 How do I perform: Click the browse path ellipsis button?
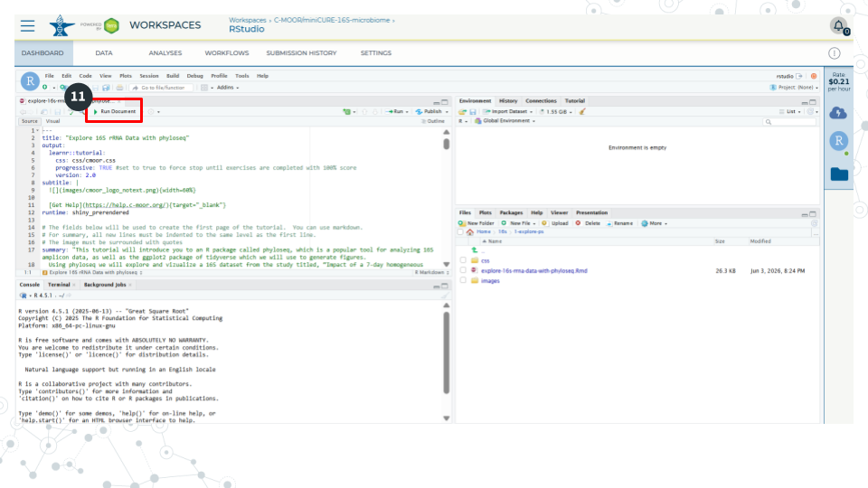[816, 233]
